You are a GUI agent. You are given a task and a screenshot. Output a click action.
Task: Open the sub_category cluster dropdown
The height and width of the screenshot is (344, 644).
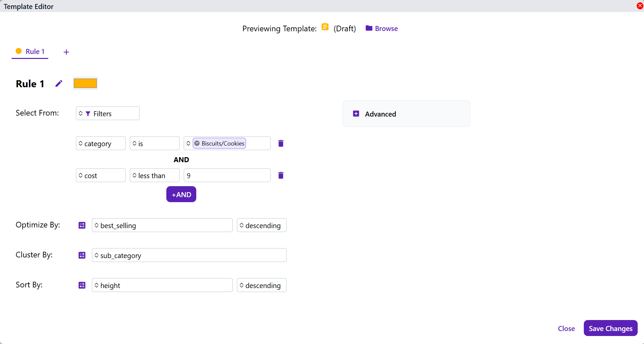pos(189,255)
